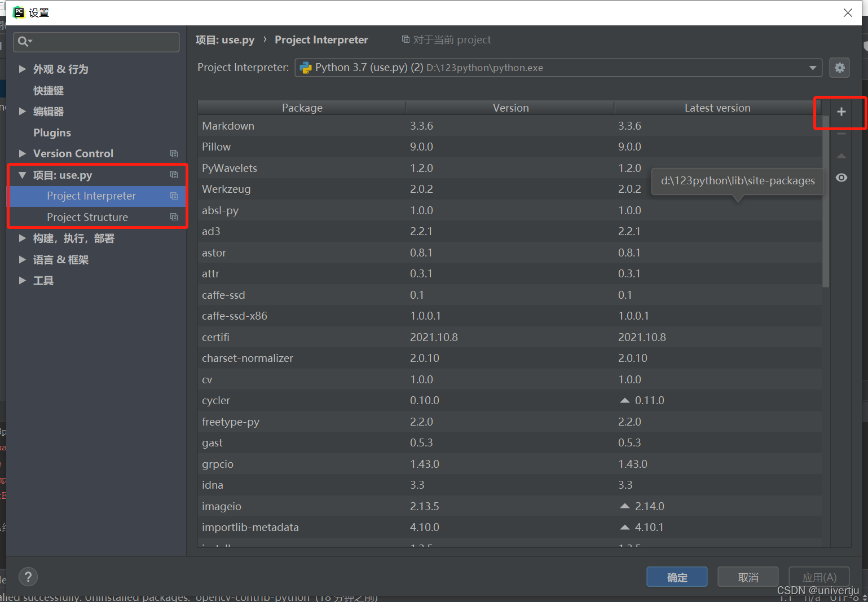
Task: Select the freetype-py package row
Action: [510, 422]
